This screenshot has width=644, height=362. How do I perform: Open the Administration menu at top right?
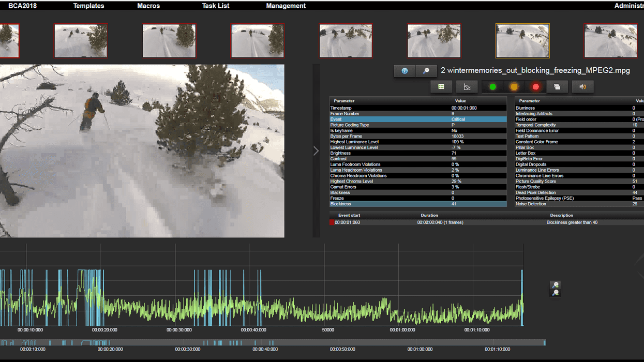(x=629, y=6)
